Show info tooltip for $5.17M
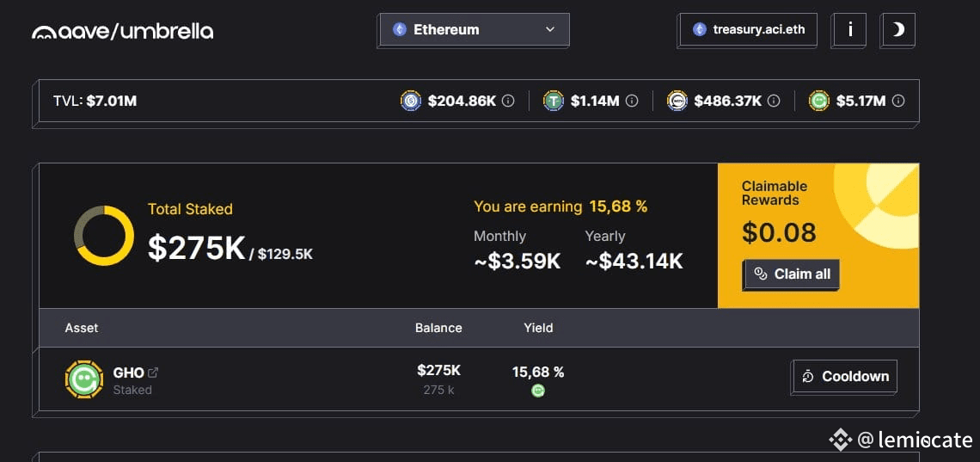Screen dimensions: 980x462 (x=898, y=101)
